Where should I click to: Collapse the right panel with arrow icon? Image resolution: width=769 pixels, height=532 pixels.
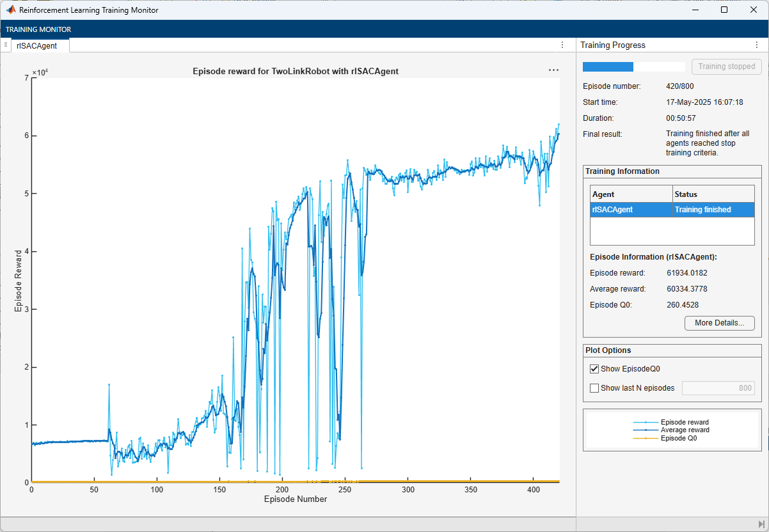pos(761,524)
